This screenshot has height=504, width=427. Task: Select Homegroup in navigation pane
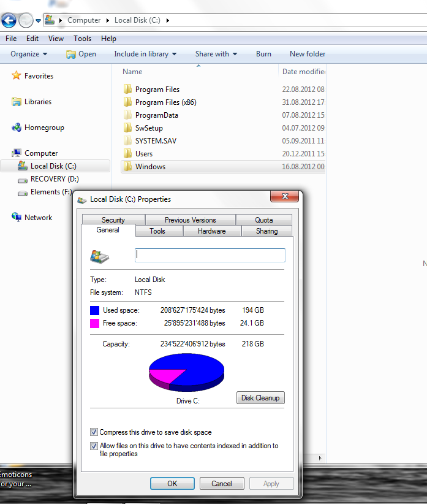(x=44, y=128)
